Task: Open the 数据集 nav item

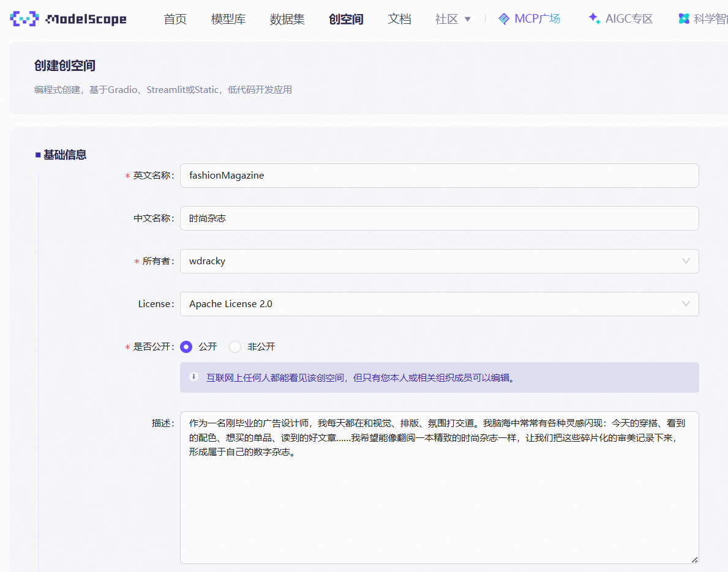Action: (287, 18)
